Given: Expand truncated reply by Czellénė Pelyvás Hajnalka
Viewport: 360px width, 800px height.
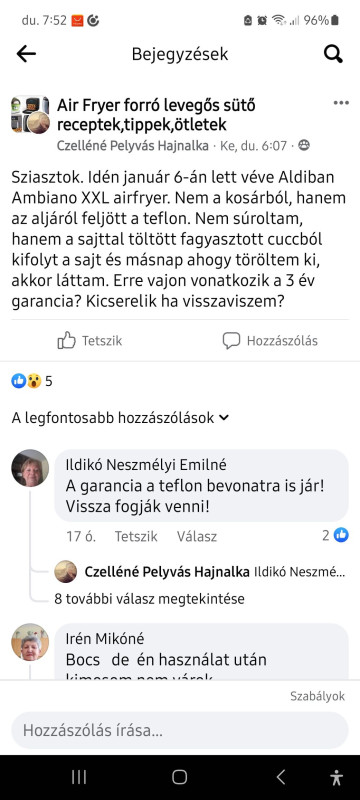Looking at the screenshot, I should [x=200, y=572].
